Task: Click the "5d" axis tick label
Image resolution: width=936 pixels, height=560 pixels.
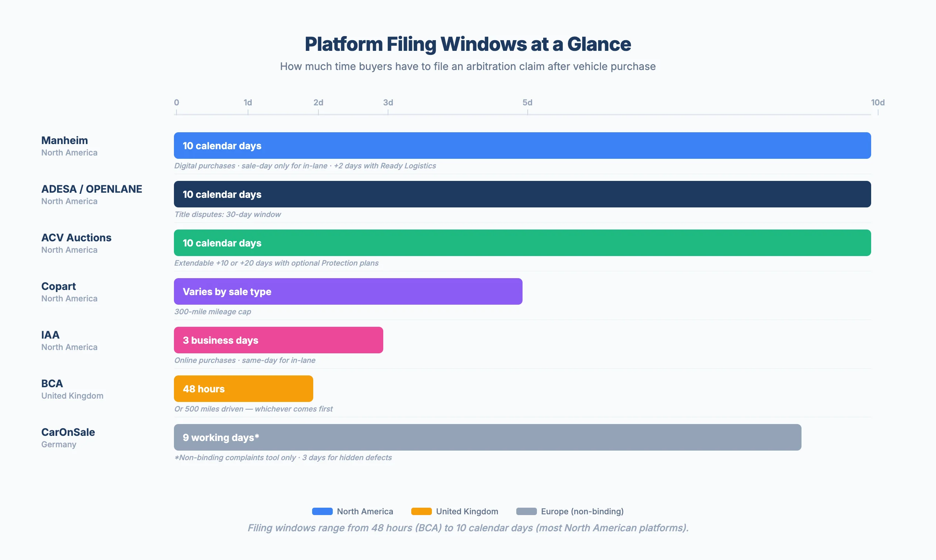Action: [527, 102]
